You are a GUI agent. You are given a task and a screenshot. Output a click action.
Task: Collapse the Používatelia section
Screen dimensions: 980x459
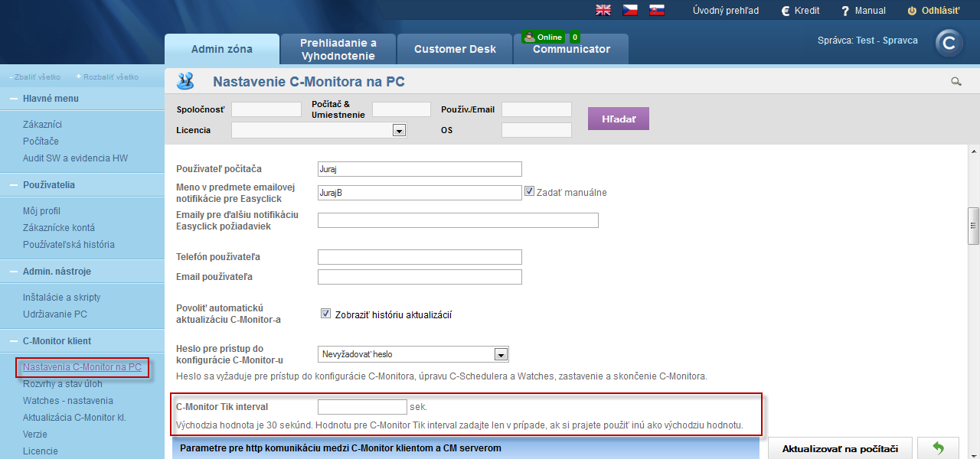click(15, 185)
